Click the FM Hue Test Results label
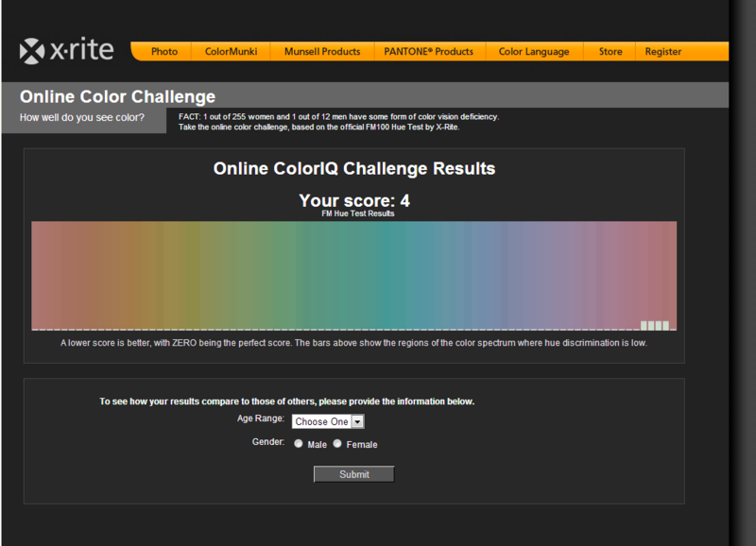The height and width of the screenshot is (546, 756). [358, 213]
